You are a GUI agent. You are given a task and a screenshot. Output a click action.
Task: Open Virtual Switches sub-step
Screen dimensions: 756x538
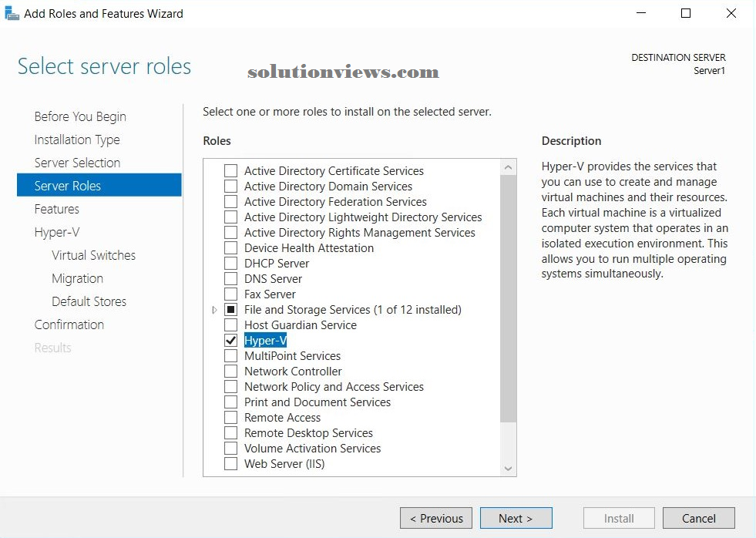[x=93, y=255]
